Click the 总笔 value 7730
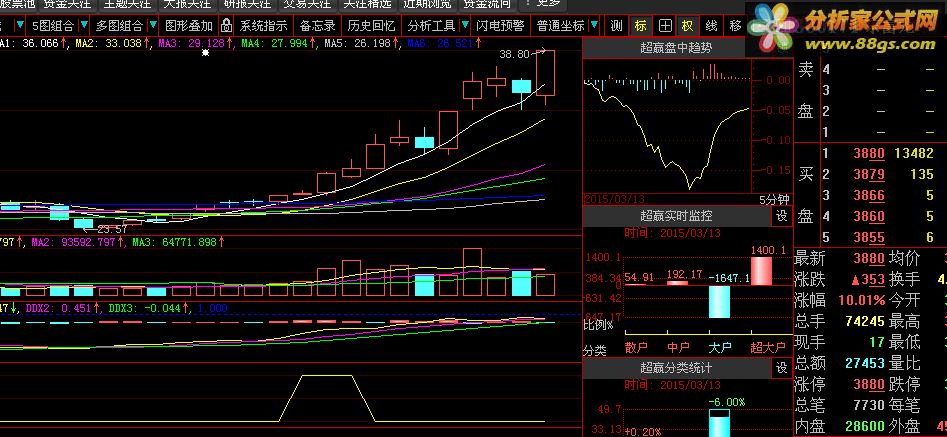 pyautogui.click(x=869, y=404)
